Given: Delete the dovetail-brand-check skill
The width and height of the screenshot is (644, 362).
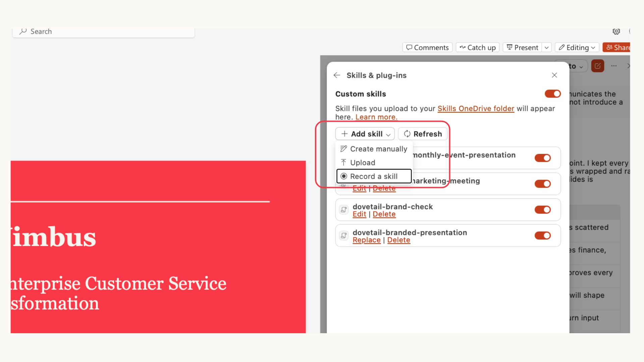Looking at the screenshot, I should pyautogui.click(x=384, y=214).
